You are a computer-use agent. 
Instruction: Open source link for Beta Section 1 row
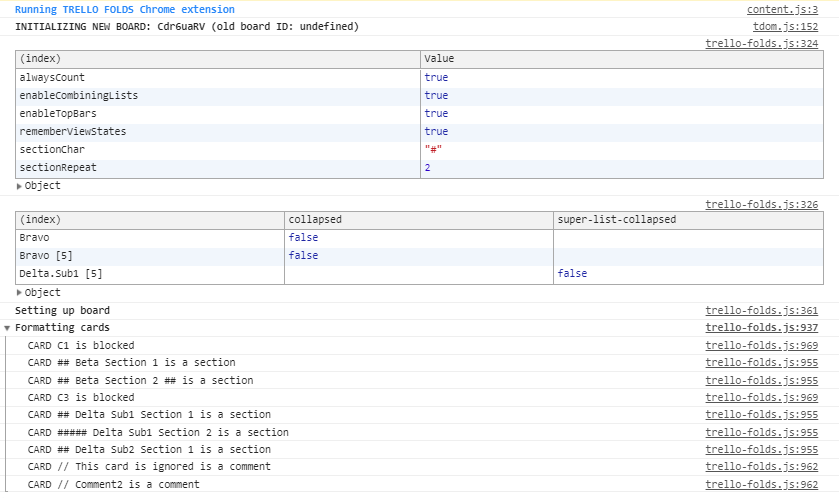pos(761,363)
